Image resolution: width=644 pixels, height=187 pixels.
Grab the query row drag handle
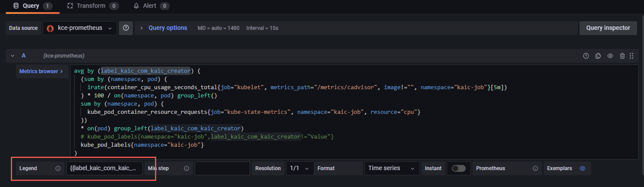[631, 56]
